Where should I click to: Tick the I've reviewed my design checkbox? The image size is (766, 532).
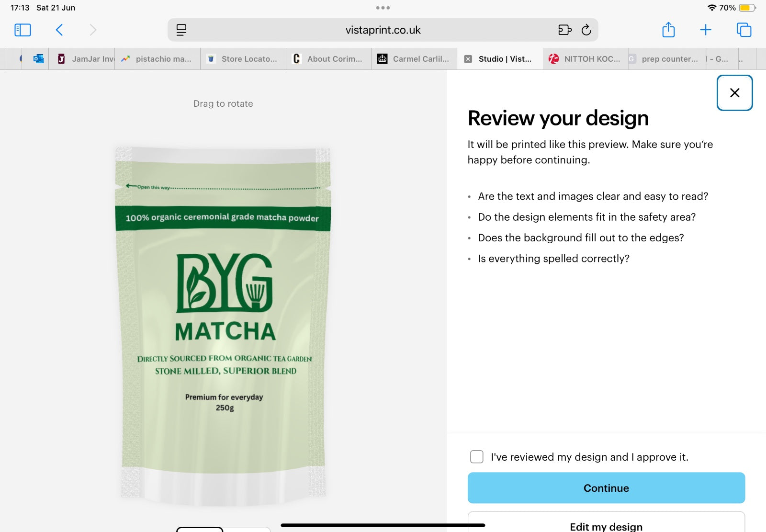tap(477, 457)
